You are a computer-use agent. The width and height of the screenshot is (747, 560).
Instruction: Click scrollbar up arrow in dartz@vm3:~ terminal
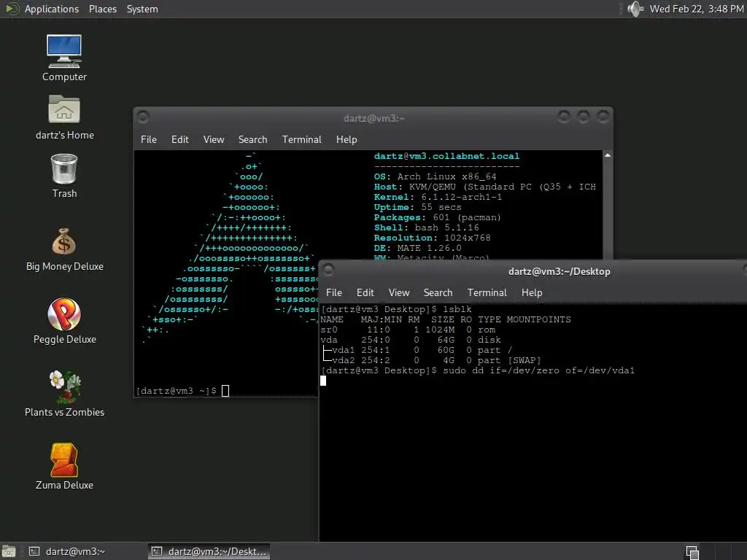608,156
